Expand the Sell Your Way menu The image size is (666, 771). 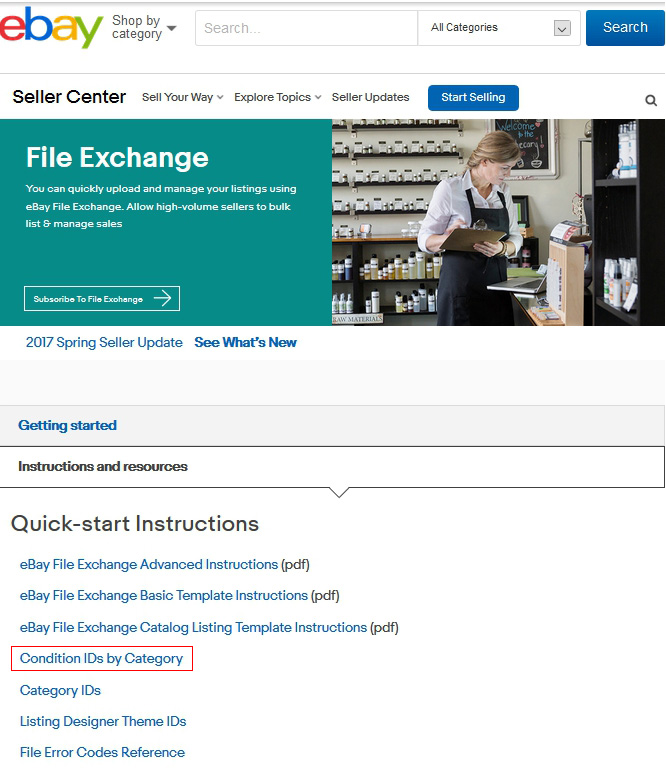(182, 97)
